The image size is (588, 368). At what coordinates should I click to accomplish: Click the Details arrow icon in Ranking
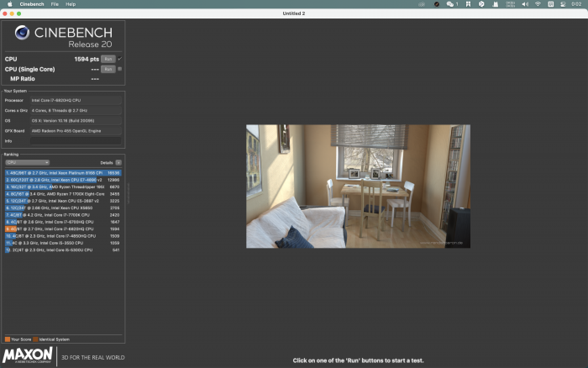coord(118,162)
